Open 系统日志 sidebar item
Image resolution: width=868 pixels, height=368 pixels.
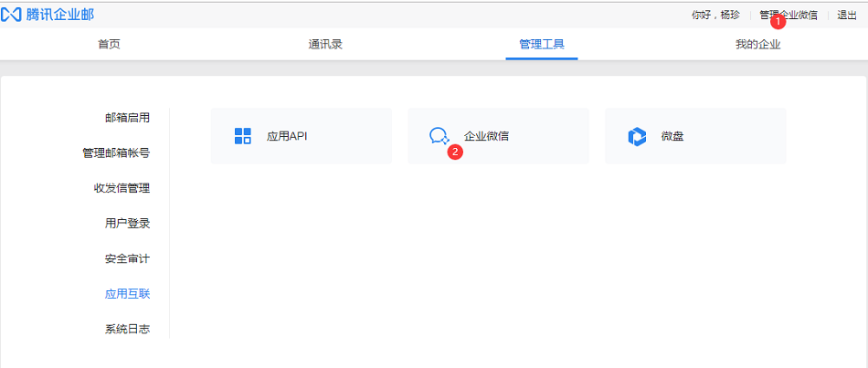(127, 329)
